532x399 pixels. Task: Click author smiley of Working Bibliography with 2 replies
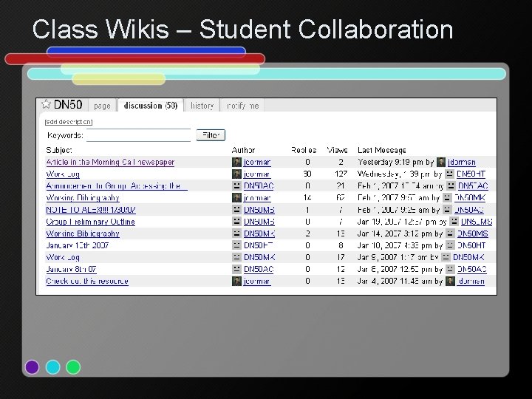[236, 233]
